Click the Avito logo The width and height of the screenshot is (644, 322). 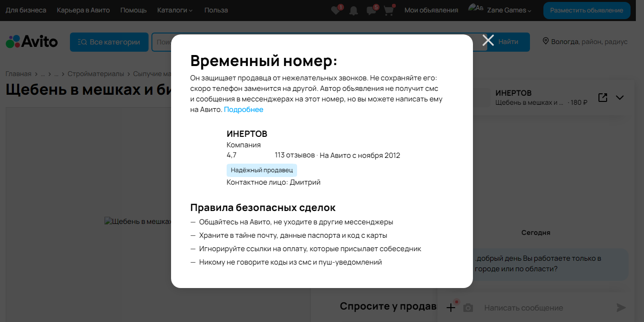click(x=32, y=42)
